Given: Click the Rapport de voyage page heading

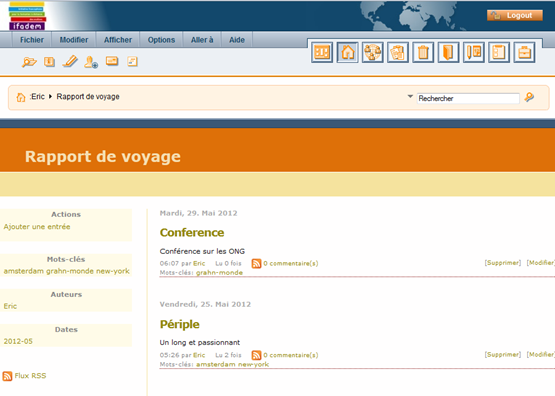Looking at the screenshot, I should click(x=103, y=156).
